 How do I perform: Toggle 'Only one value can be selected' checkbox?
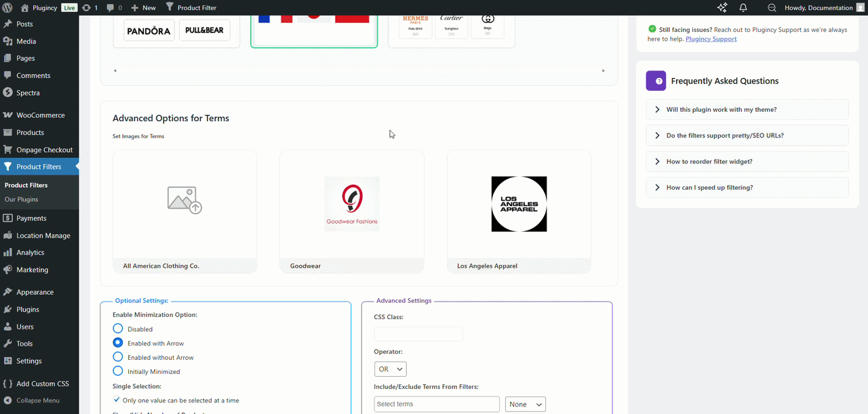point(117,400)
